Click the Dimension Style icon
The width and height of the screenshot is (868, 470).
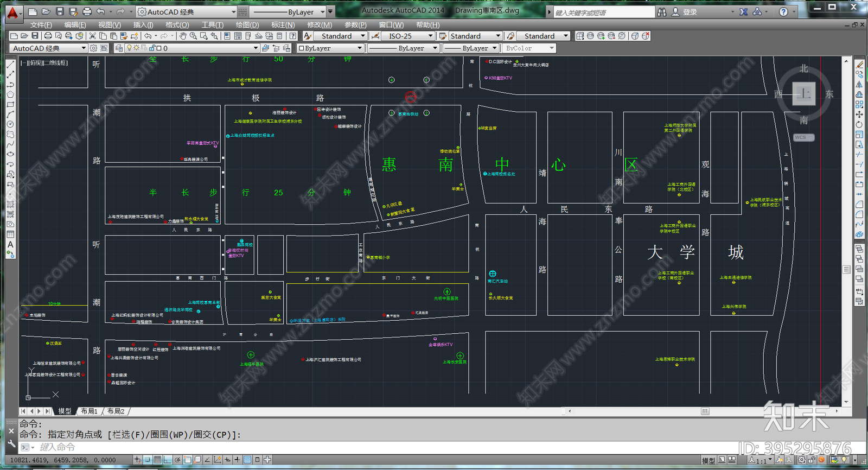coord(375,36)
